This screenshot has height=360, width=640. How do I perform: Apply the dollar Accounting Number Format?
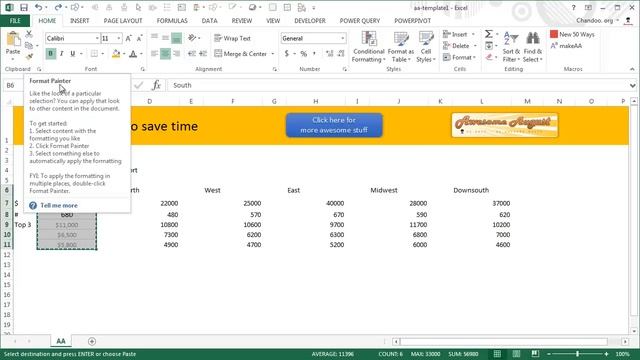click(x=287, y=53)
